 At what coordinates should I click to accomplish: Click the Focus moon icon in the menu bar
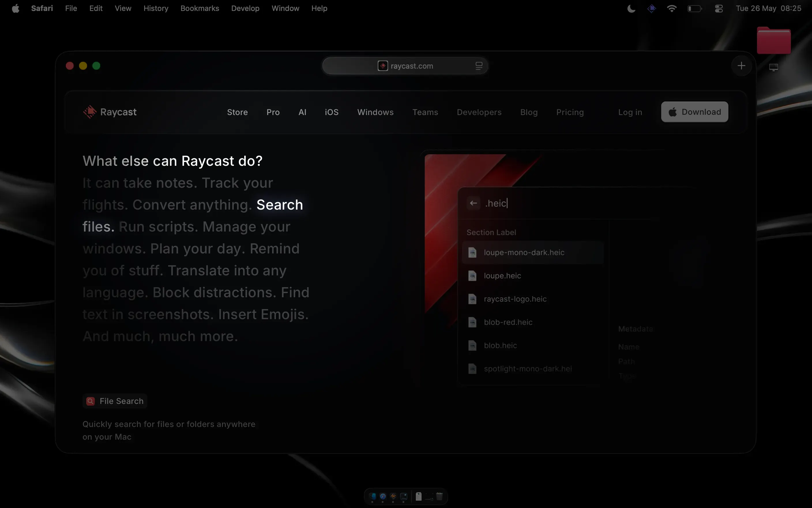coord(631,8)
